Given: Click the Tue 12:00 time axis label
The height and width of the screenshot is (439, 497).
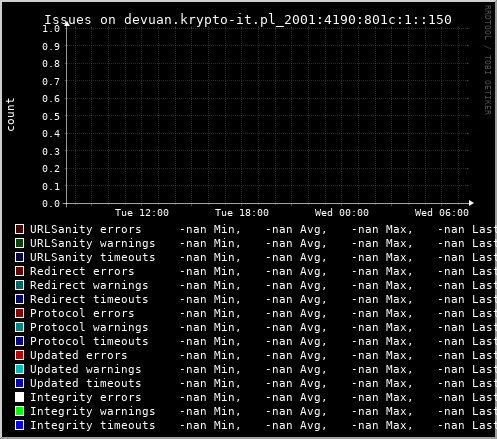Looking at the screenshot, I should coord(142,213).
